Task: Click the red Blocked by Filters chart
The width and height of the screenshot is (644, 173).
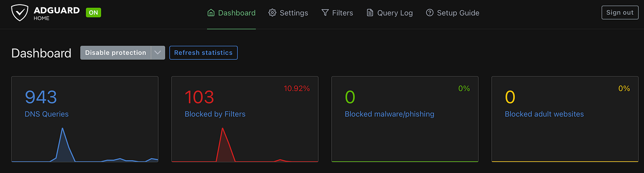Action: [x=245, y=145]
